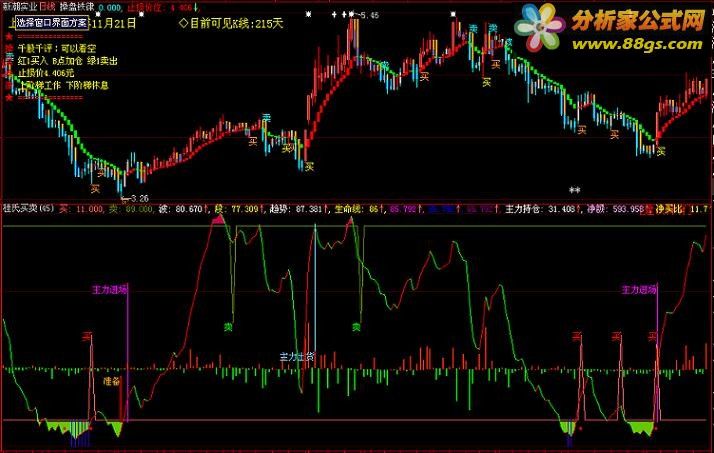Screen dimensions: 714x453
Task: Click the 3.26 low price label
Action: (138, 199)
